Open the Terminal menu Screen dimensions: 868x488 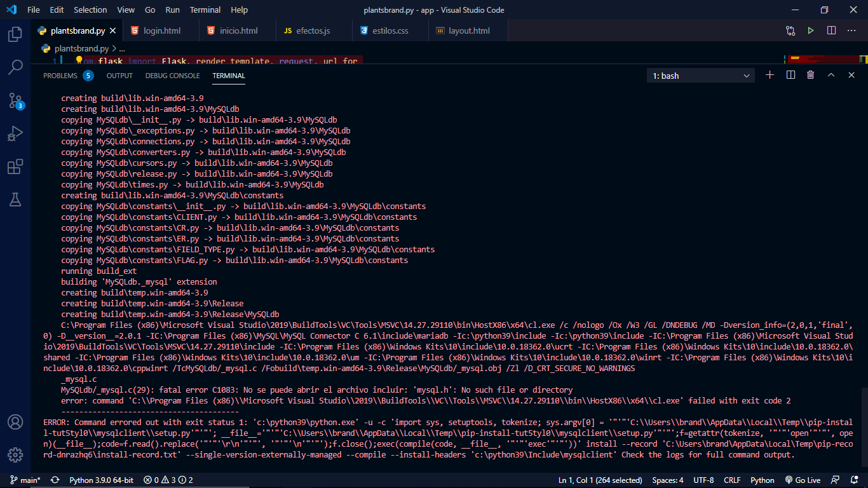(205, 10)
